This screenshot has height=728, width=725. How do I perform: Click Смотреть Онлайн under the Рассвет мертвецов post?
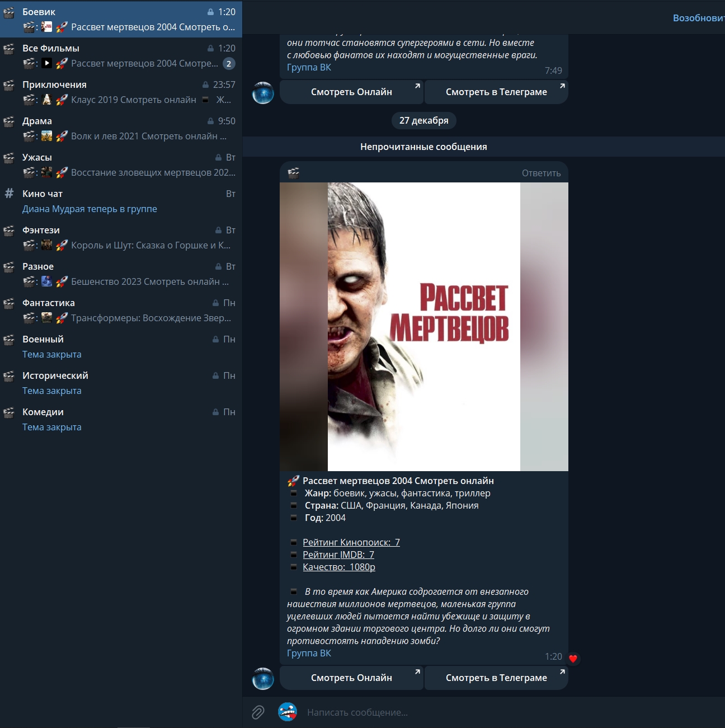(351, 678)
